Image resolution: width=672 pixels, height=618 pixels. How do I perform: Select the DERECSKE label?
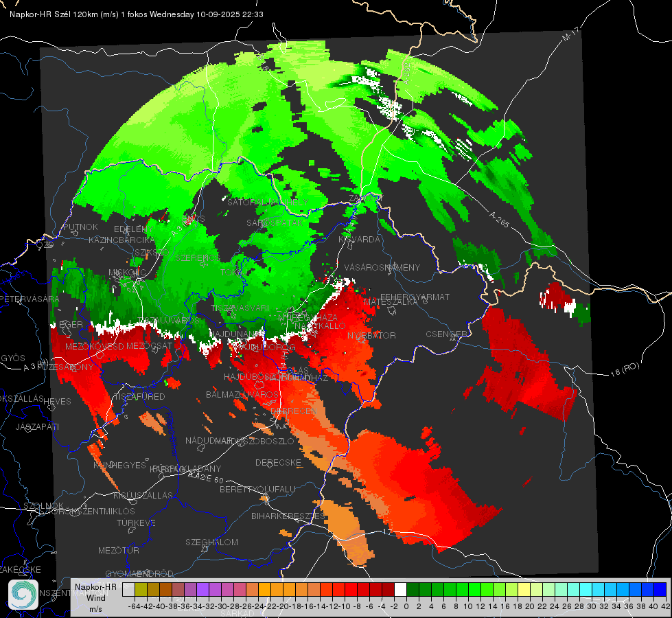[x=278, y=463]
